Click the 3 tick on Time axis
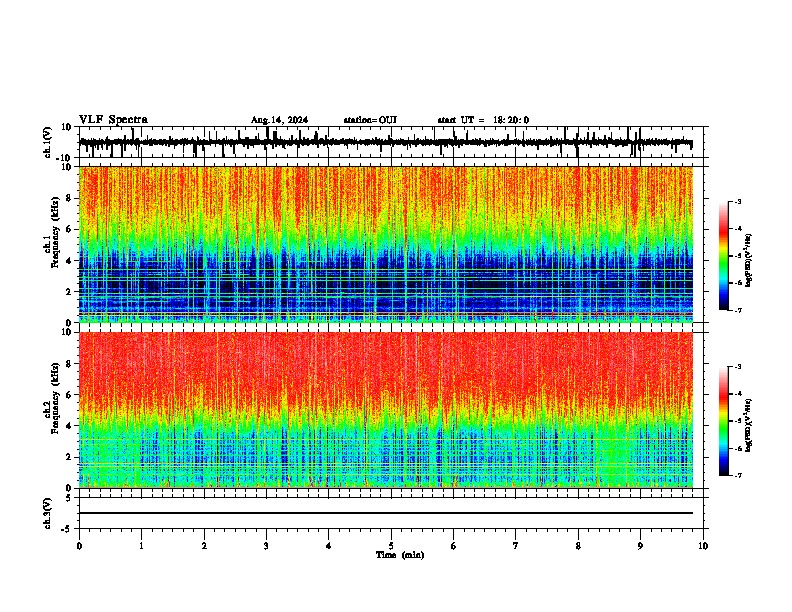Screen dimensions: 792x612 pyautogui.click(x=266, y=546)
